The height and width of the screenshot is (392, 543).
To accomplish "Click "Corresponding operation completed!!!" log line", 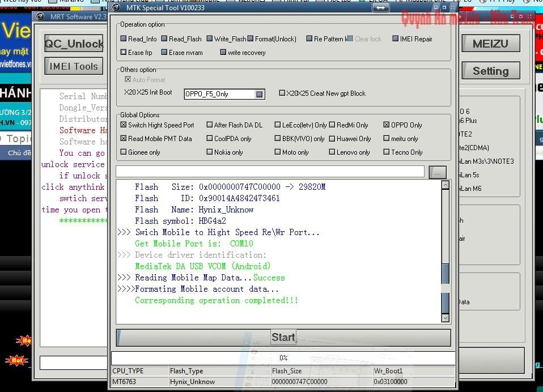I will click(217, 300).
